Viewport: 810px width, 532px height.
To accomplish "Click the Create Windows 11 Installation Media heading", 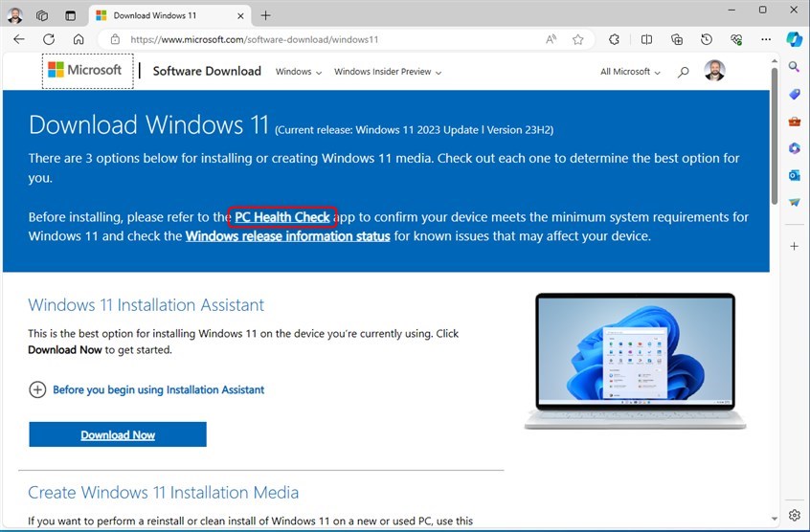I will (x=163, y=492).
